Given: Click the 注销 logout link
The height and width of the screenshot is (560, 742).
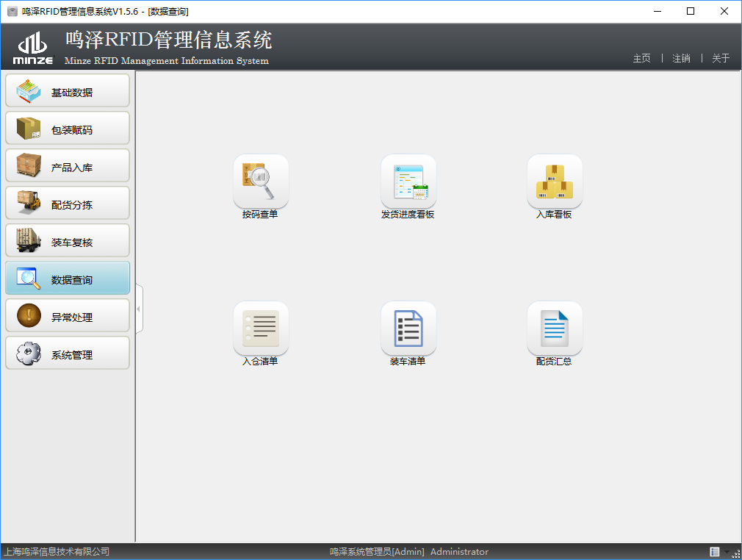Looking at the screenshot, I should click(681, 58).
